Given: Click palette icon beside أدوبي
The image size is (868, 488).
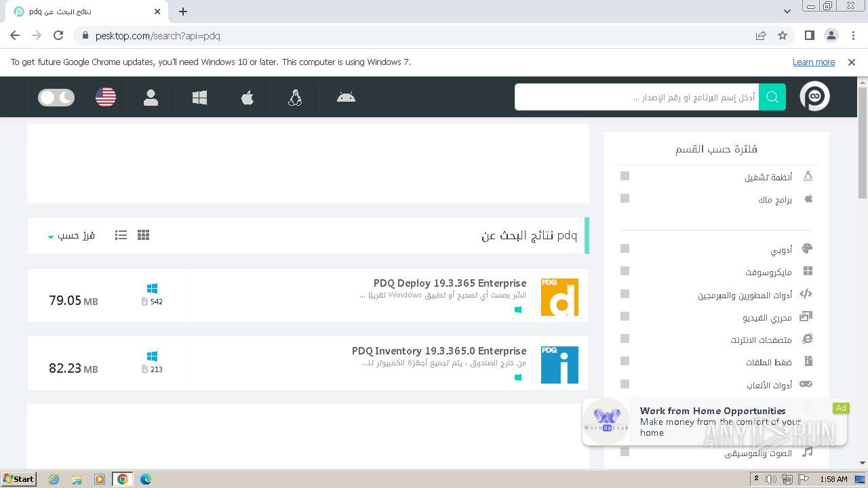Looking at the screenshot, I should 807,249.
